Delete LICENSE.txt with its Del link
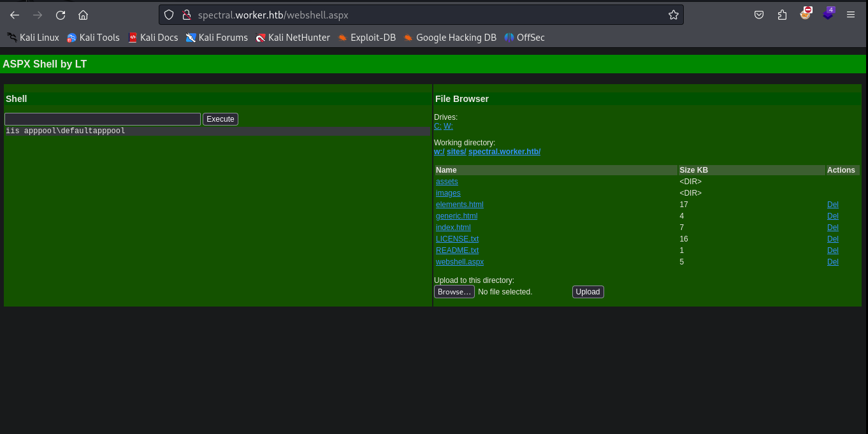Viewport: 868px width, 434px height. (x=833, y=239)
